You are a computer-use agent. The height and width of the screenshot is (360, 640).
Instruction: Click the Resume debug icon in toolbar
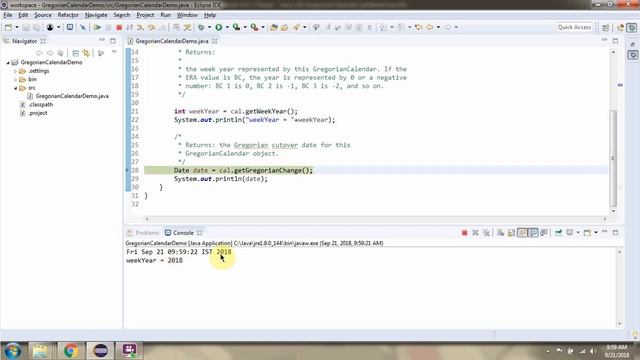(x=97, y=27)
